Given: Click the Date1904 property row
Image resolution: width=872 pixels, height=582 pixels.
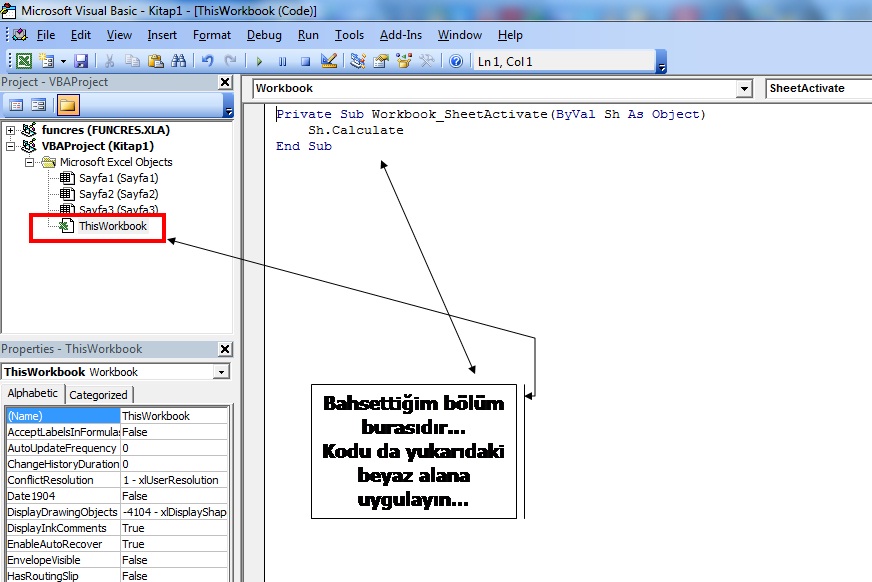Looking at the screenshot, I should (117, 496).
